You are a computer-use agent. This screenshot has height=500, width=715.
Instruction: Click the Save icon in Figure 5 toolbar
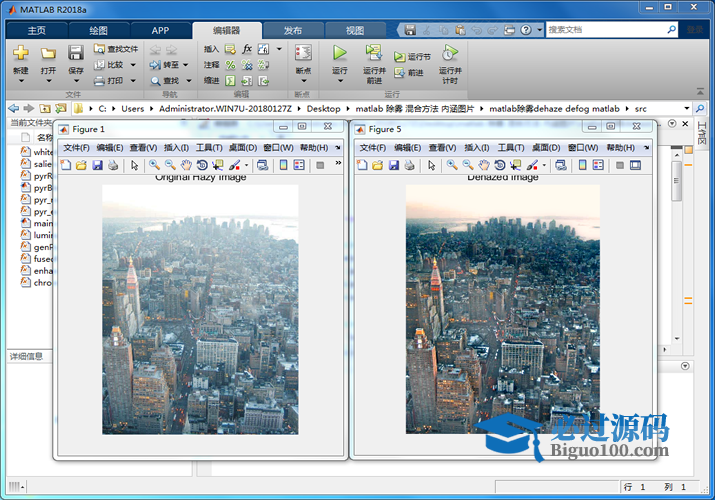[394, 165]
